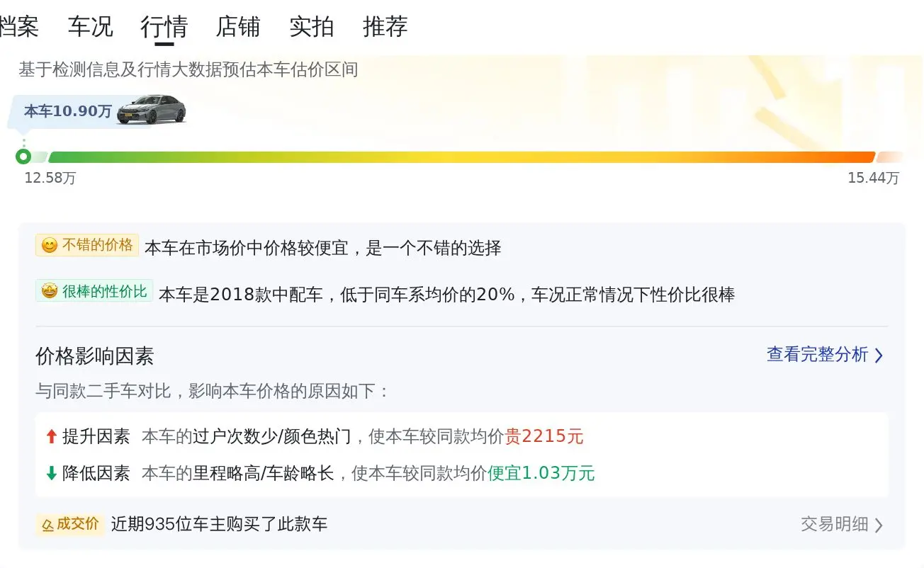This screenshot has height=568, width=924.
Task: Select the 行情 tab
Action: 164,27
